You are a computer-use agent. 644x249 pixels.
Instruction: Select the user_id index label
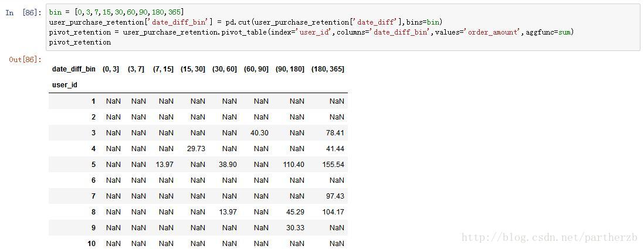tap(65, 86)
